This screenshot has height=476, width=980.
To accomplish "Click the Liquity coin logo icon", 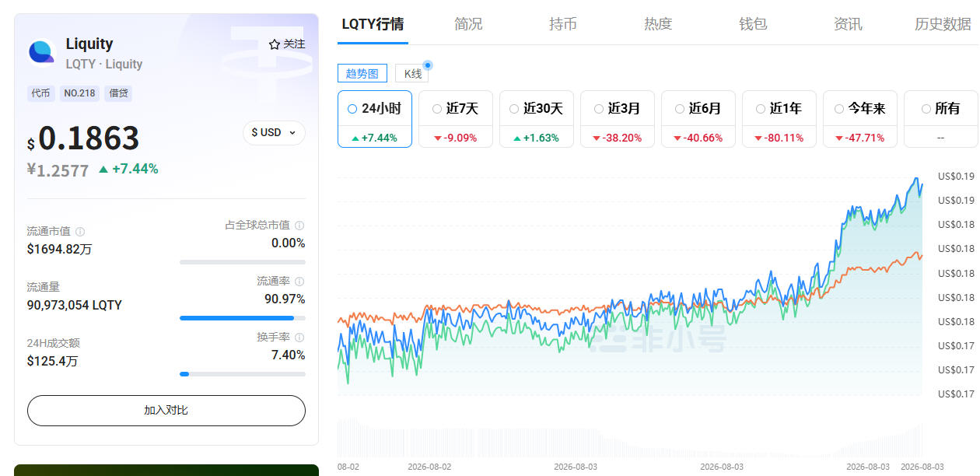I will (41, 52).
